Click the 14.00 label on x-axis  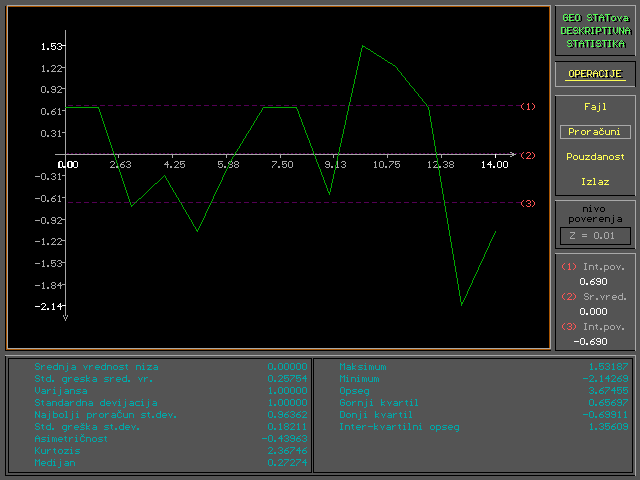493,164
